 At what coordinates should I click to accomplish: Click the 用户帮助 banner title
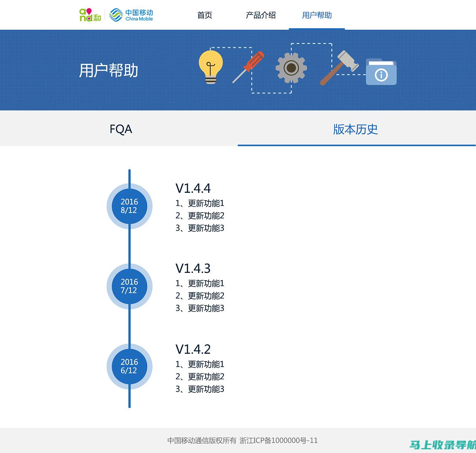[109, 70]
